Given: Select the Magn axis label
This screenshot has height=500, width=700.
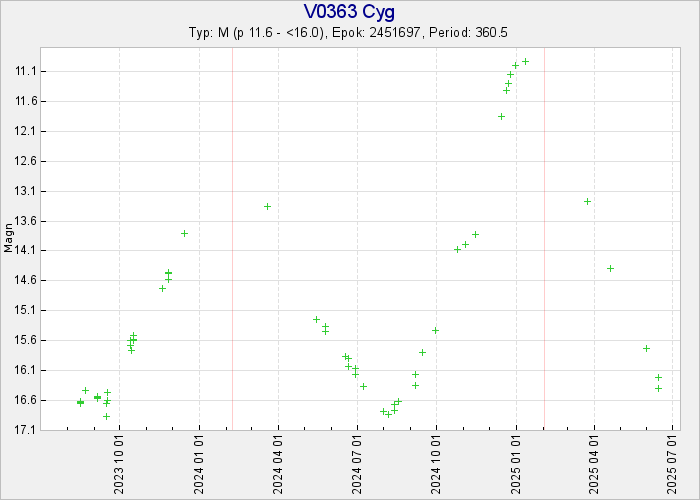Looking at the screenshot, I should [8, 238].
